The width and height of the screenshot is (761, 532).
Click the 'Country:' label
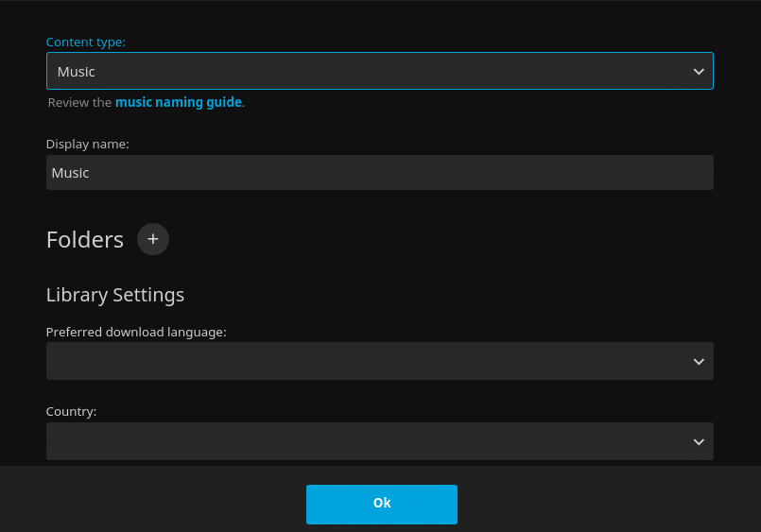click(71, 412)
